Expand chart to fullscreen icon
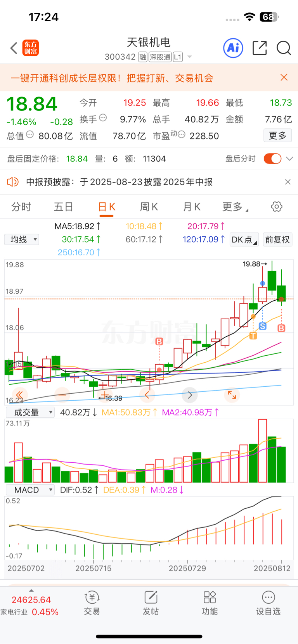 coord(232,395)
